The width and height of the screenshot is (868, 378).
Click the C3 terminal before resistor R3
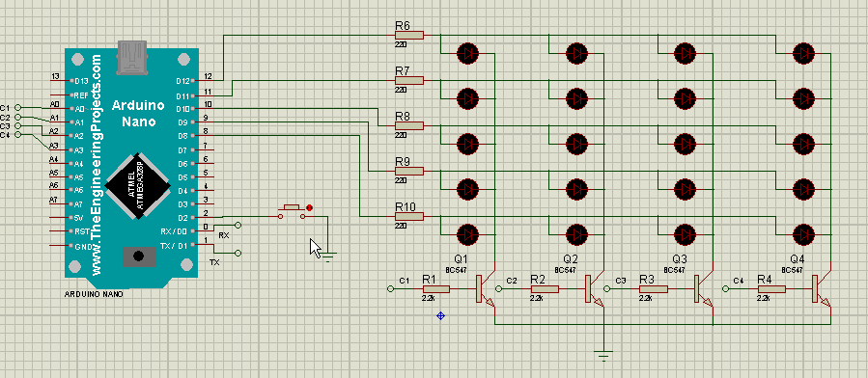tap(607, 288)
